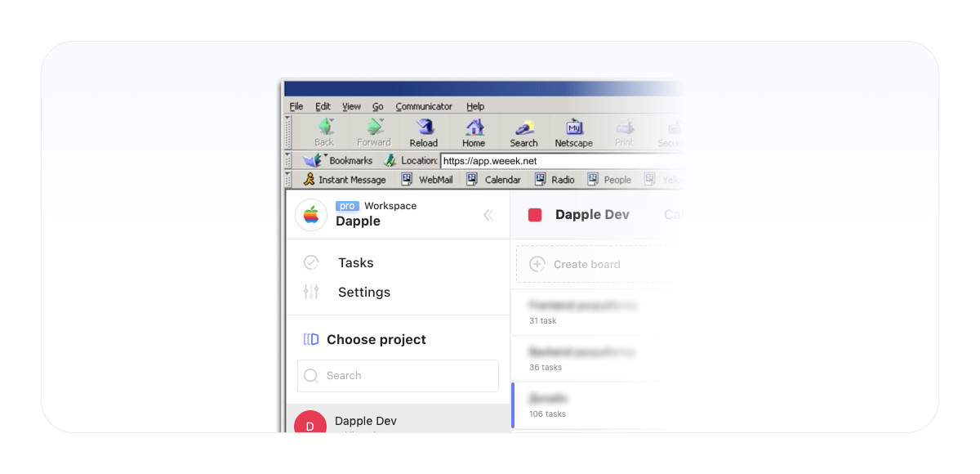Click the red Dapple Dev color square
The image size is (980, 474).
pyautogui.click(x=535, y=215)
